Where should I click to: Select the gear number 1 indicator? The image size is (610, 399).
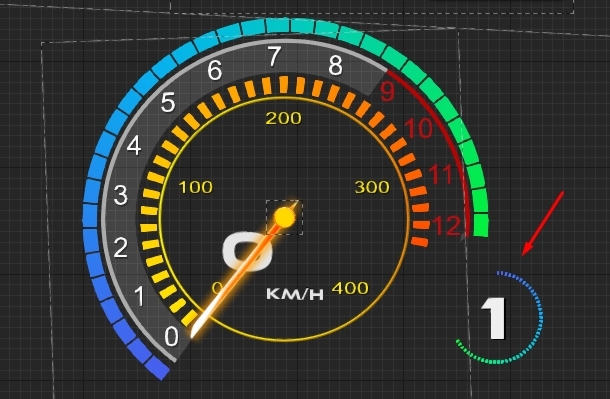494,318
